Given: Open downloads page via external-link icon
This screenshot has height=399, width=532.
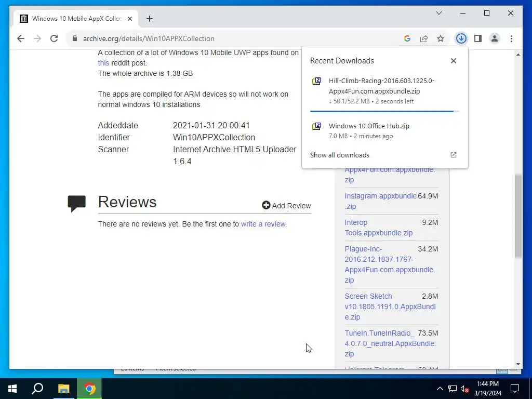Looking at the screenshot, I should 453,155.
